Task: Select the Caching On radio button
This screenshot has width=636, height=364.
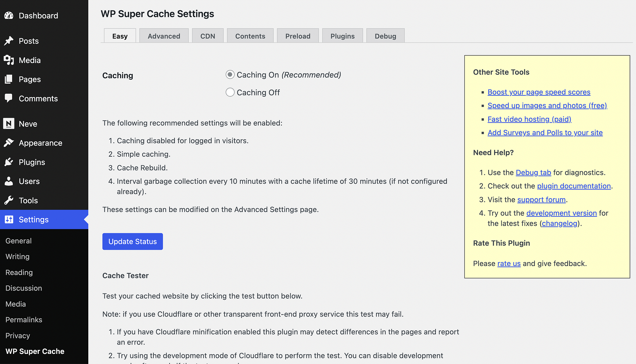Action: click(230, 74)
